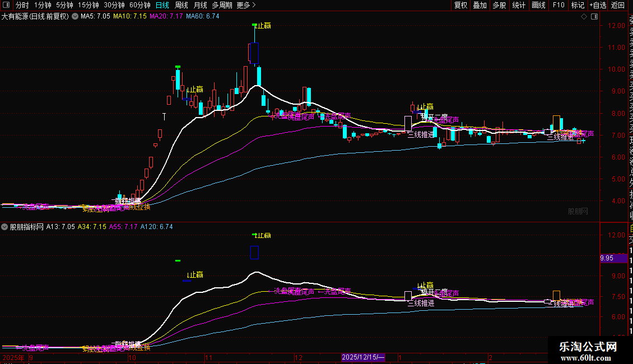This screenshot has height=364, width=633.
Task: Select the 5分钟 period
Action: pyautogui.click(x=64, y=5)
